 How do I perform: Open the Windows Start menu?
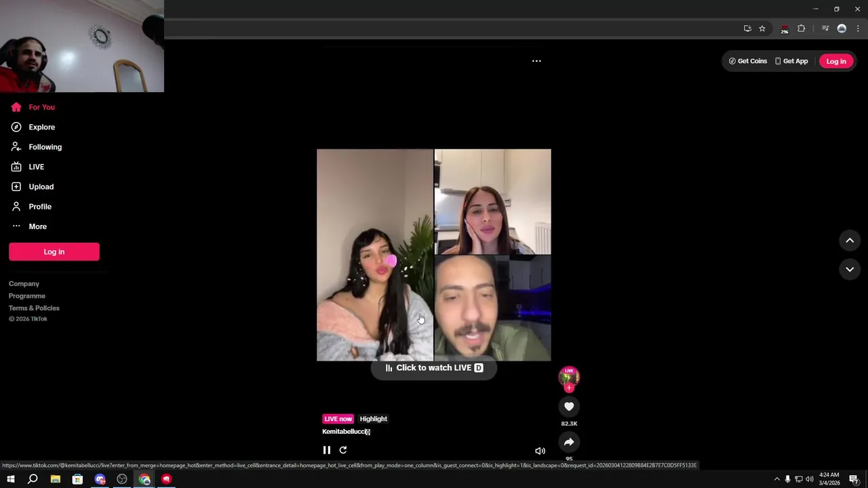pyautogui.click(x=11, y=479)
